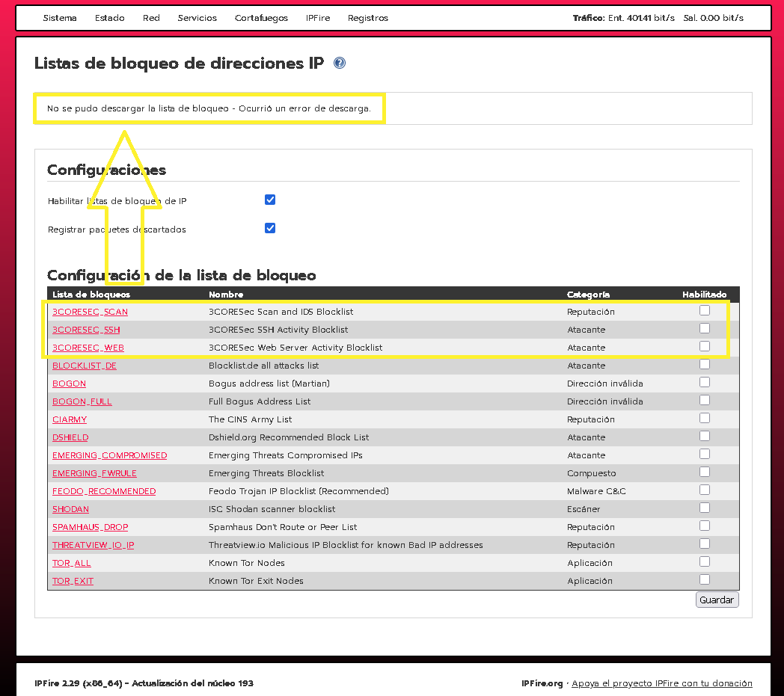Open the Estado menu
Screen dimensions: 784x696
point(109,18)
